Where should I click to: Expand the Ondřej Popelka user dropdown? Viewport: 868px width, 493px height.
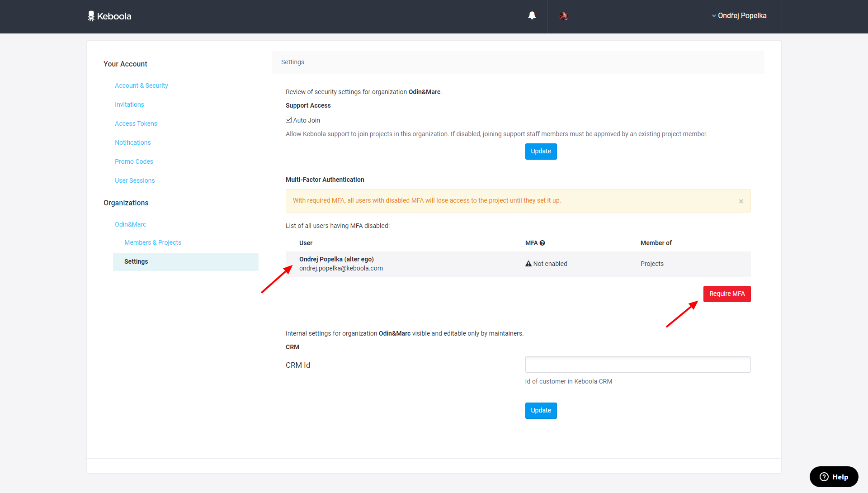[x=739, y=16]
